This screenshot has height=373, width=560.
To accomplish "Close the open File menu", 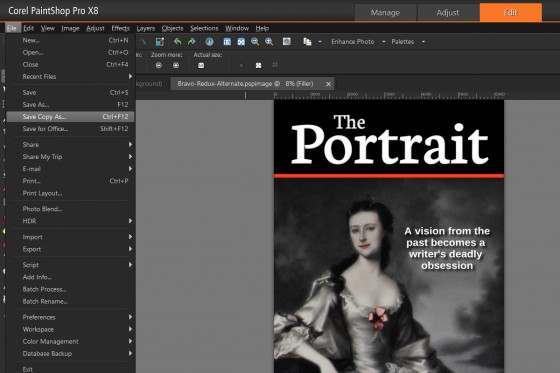I will [x=12, y=28].
